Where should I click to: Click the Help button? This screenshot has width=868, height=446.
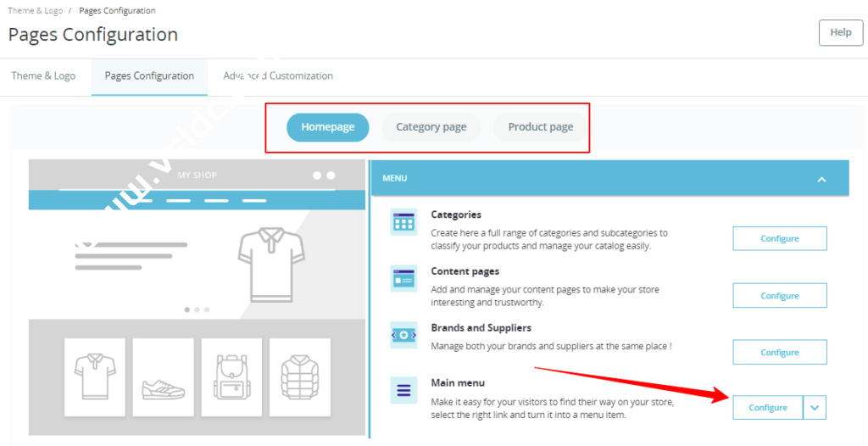point(840,32)
